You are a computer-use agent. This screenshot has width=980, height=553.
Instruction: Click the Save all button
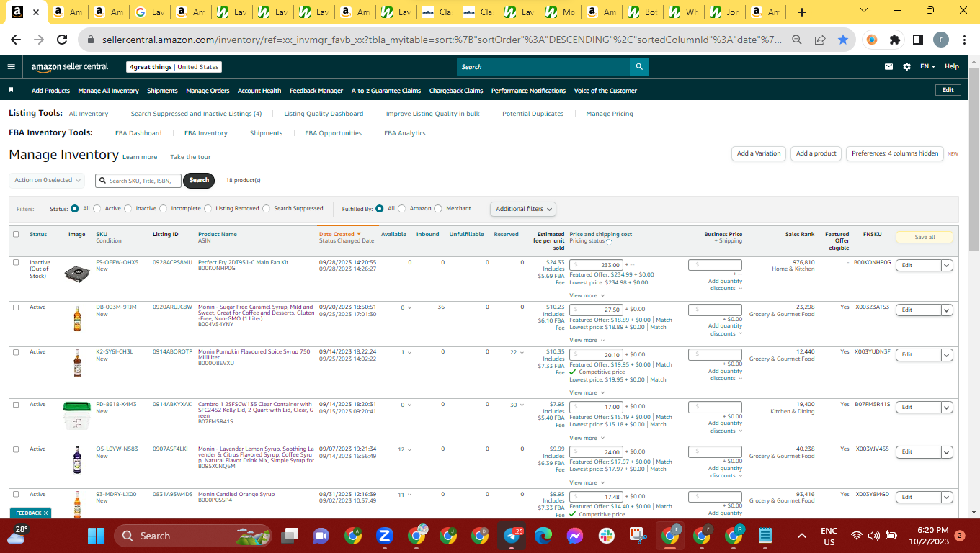click(925, 237)
